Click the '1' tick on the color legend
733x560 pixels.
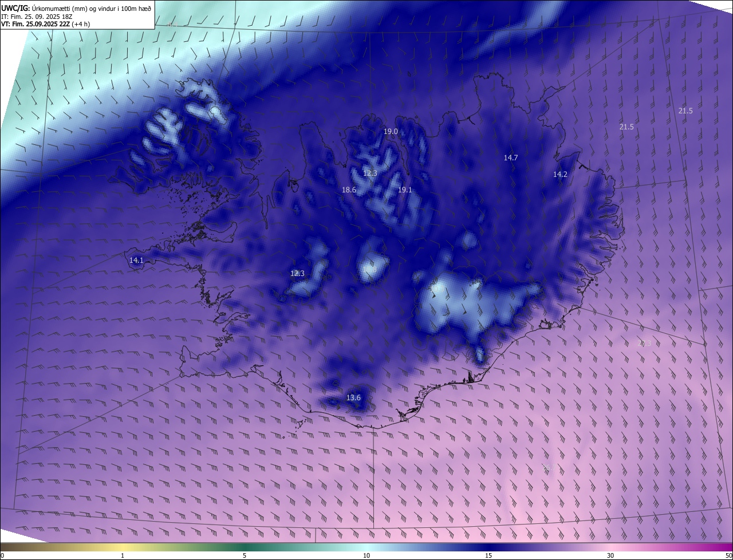(123, 555)
